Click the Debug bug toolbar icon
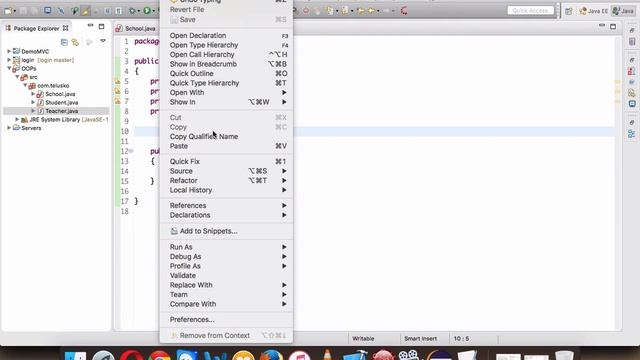This screenshot has width=640, height=360. click(132, 11)
